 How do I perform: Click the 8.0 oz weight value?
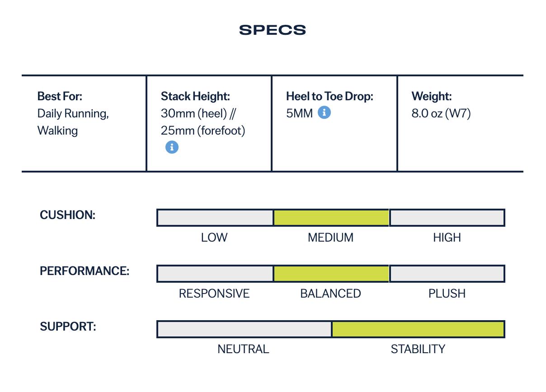pyautogui.click(x=441, y=113)
